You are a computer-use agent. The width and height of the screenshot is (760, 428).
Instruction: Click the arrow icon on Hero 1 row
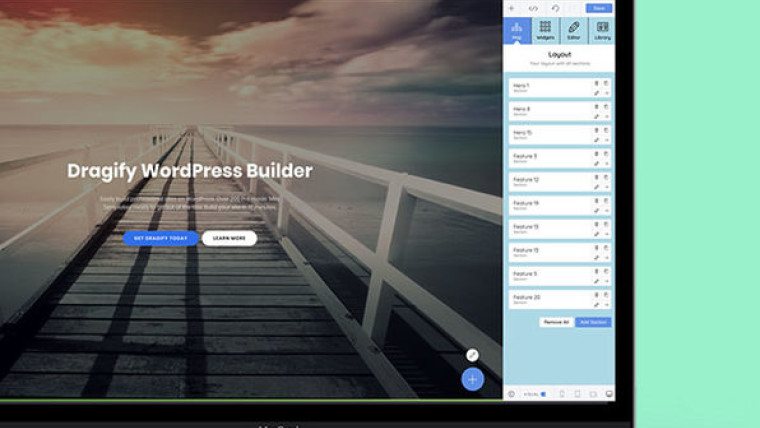606,93
